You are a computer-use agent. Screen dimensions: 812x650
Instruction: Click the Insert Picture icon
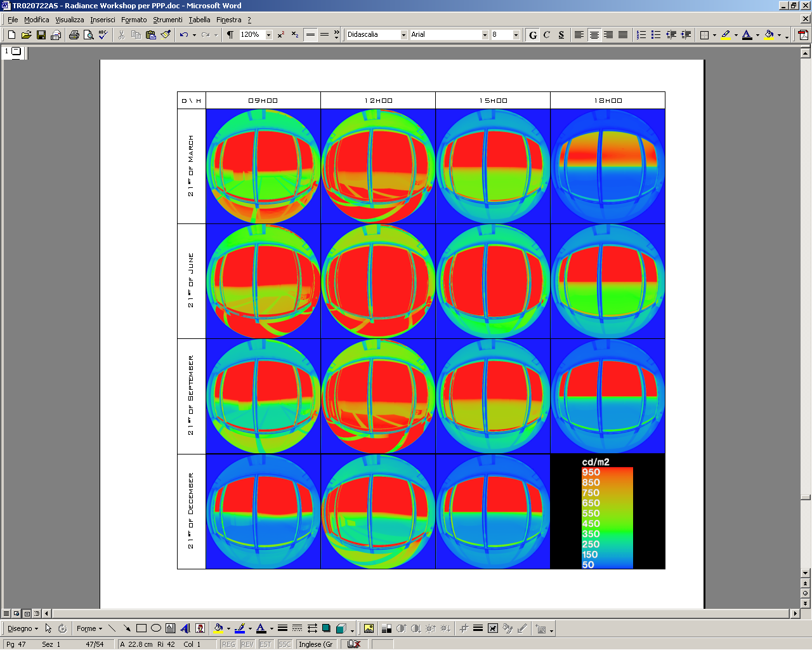click(x=369, y=628)
